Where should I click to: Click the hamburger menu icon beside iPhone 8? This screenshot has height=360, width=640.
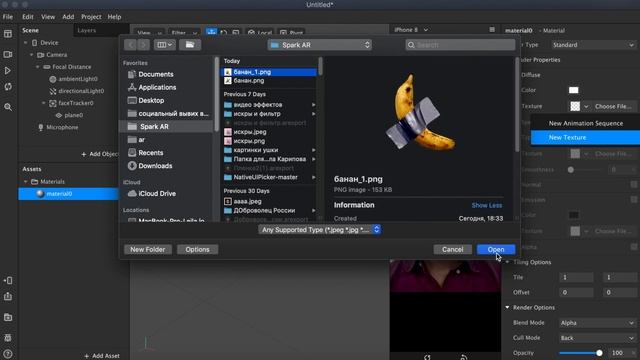[x=492, y=30]
